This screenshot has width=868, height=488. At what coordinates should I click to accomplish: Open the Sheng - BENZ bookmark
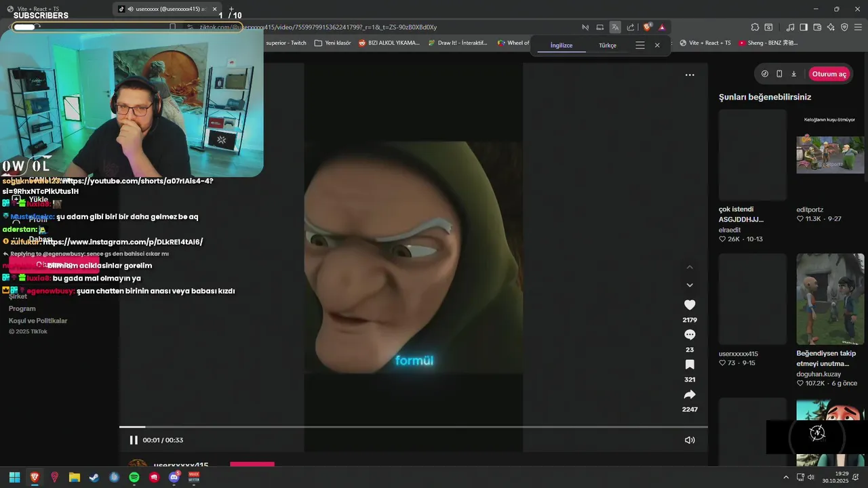[x=768, y=43]
